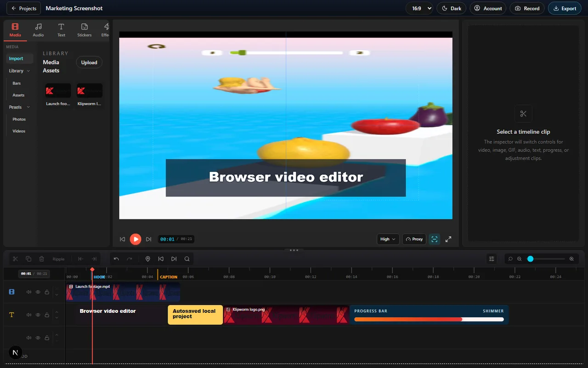
Task: Toggle the Dark theme button
Action: coord(451,8)
